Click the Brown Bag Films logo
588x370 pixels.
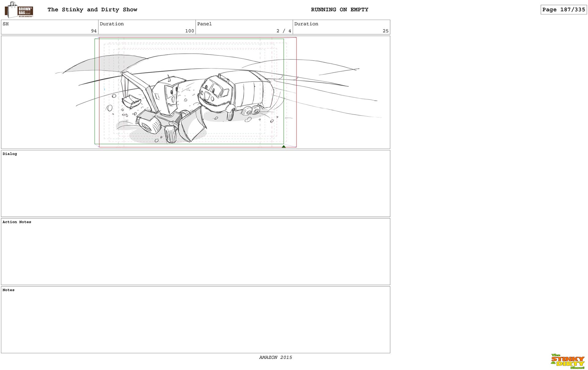coord(19,10)
